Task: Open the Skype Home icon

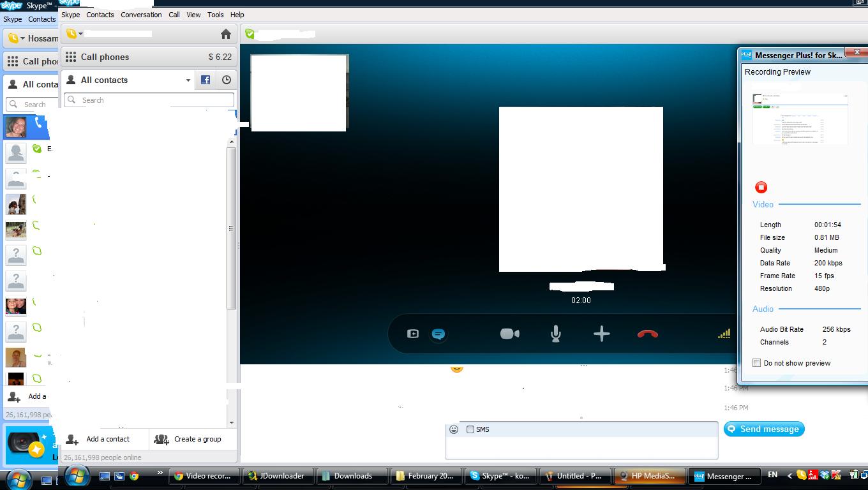Action: pos(225,34)
